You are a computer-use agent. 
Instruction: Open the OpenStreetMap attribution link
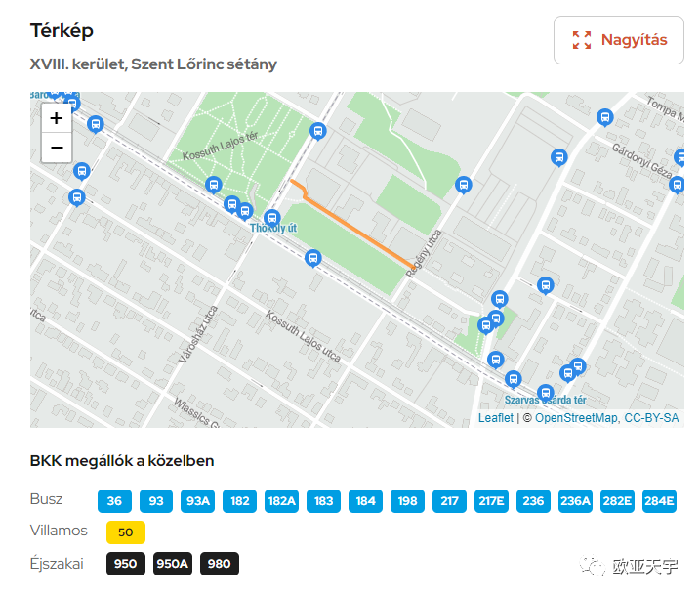click(576, 418)
